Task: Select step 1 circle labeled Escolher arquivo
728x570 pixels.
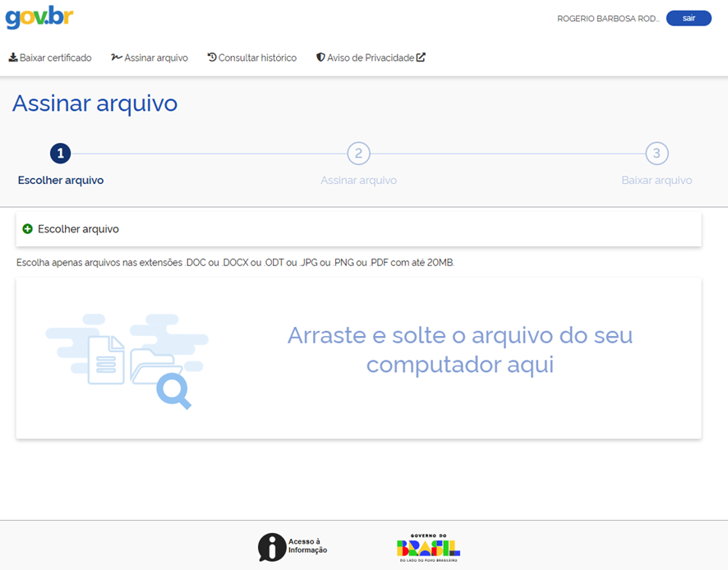Action: pyautogui.click(x=60, y=154)
